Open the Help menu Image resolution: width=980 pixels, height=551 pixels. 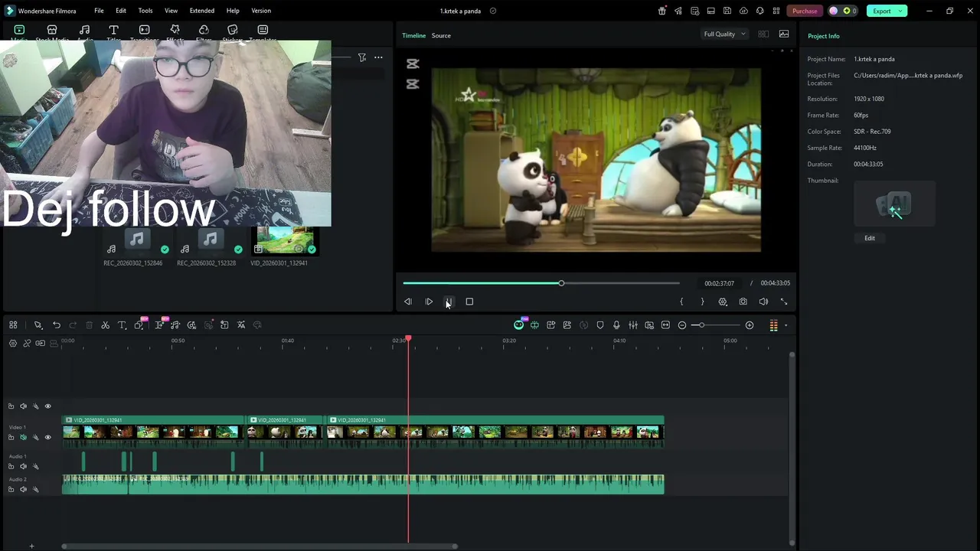(233, 11)
